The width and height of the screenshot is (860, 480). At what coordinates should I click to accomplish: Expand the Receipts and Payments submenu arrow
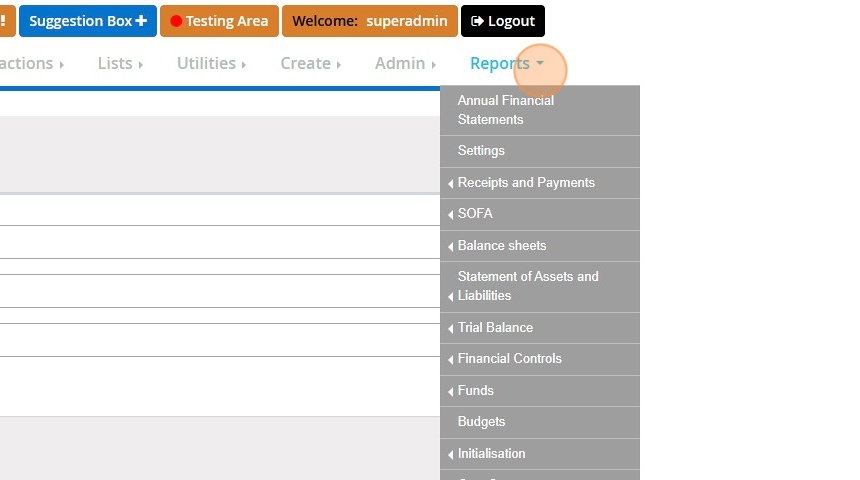click(450, 184)
